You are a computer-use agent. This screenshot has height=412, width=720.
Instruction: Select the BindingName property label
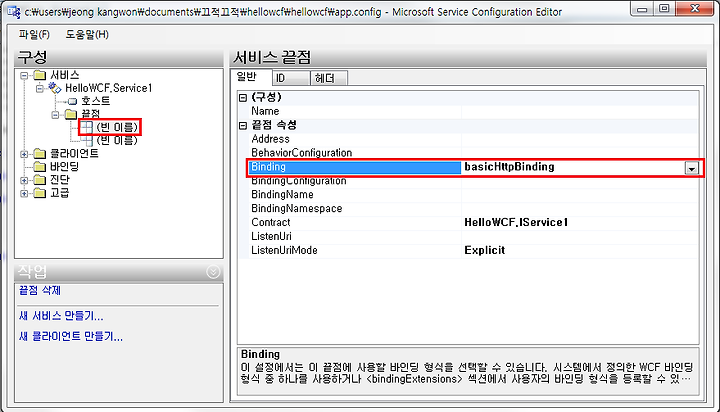click(x=282, y=195)
